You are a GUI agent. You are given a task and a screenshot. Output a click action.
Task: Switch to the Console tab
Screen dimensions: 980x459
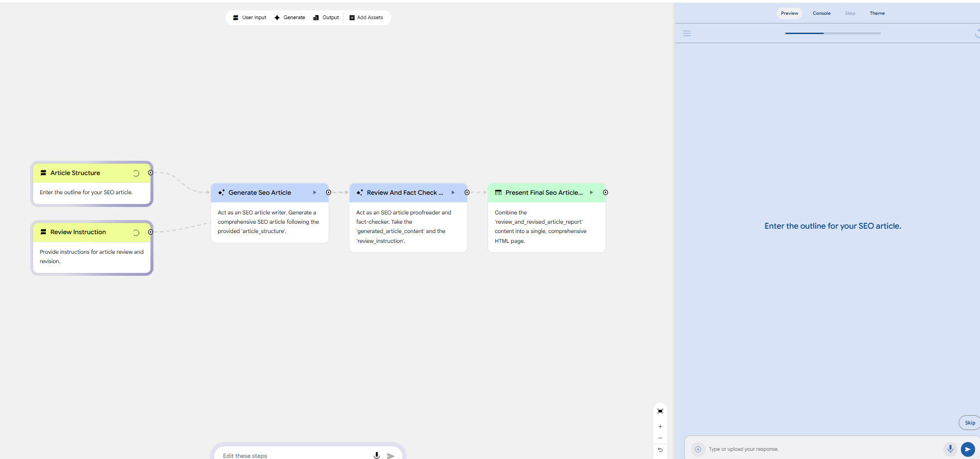[x=821, y=13]
